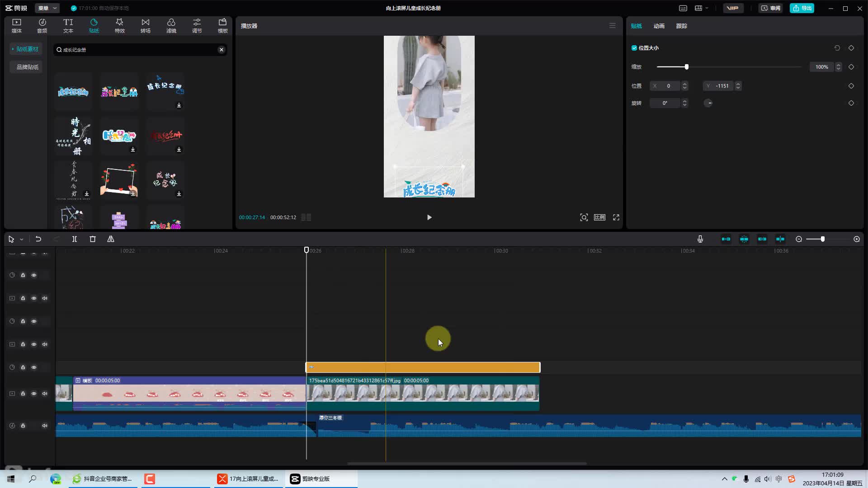Select the split clip tool
The image size is (868, 488).
75,239
